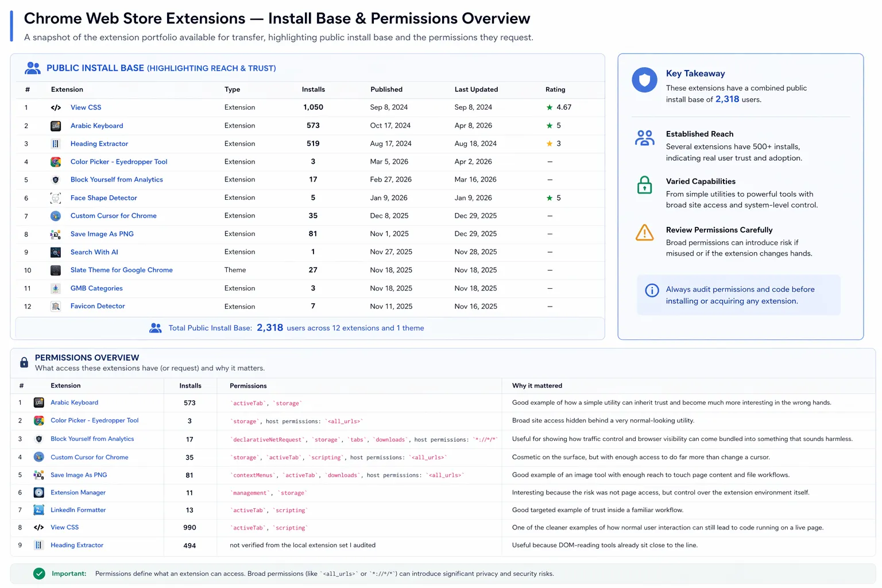Open the Arabic Keyboard link in install base table
The height and width of the screenshot is (588, 882).
click(x=96, y=126)
